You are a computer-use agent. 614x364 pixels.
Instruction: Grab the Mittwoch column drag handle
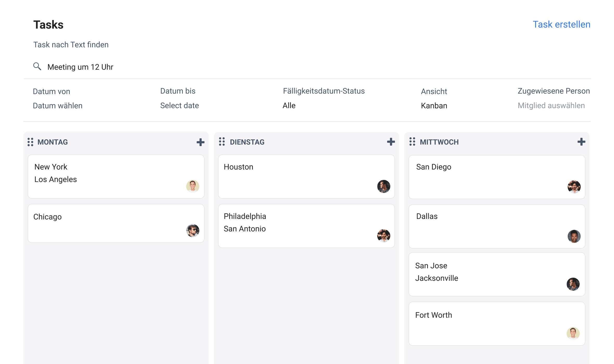pos(412,142)
